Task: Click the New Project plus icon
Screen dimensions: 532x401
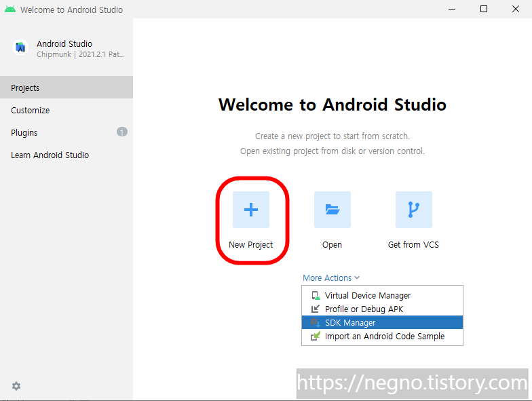Action: 251,210
